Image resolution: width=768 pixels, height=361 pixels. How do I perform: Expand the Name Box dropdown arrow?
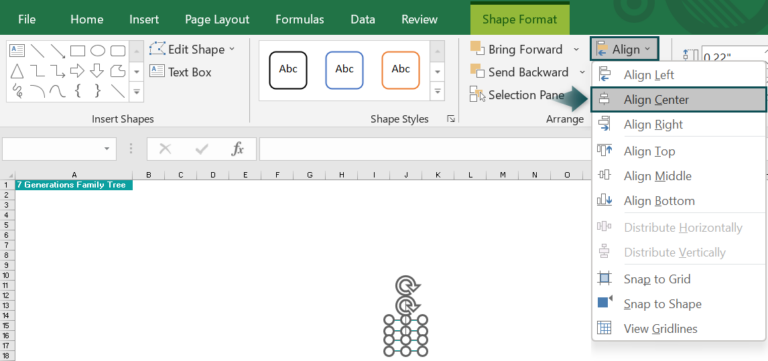107,149
